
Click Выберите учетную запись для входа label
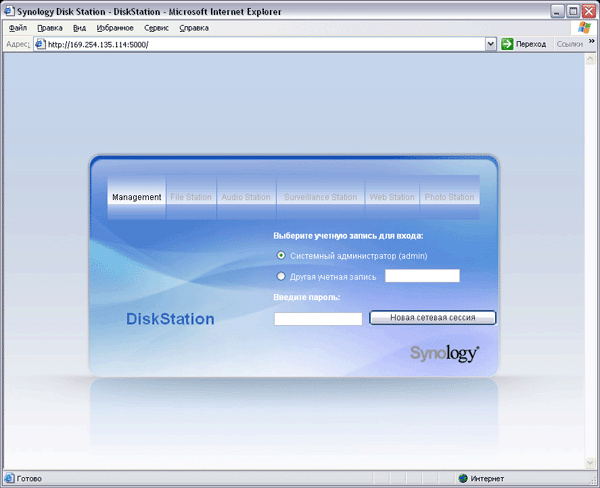pos(348,236)
